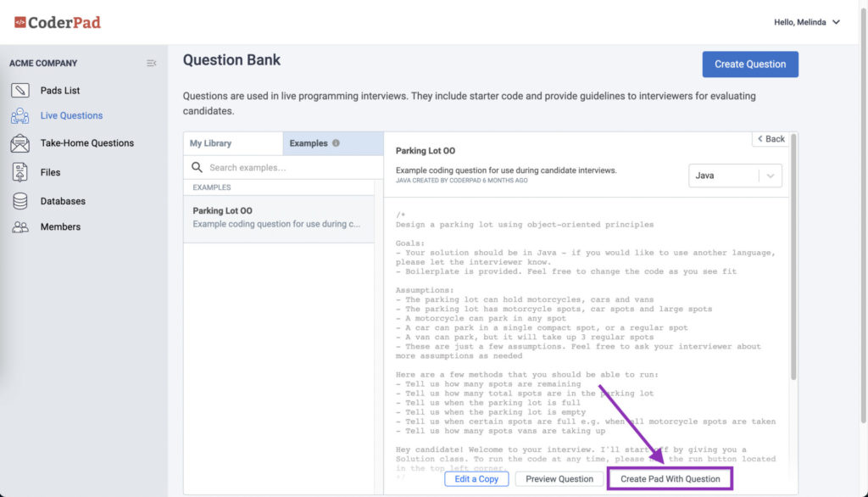Open Members in sidebar

click(x=60, y=226)
